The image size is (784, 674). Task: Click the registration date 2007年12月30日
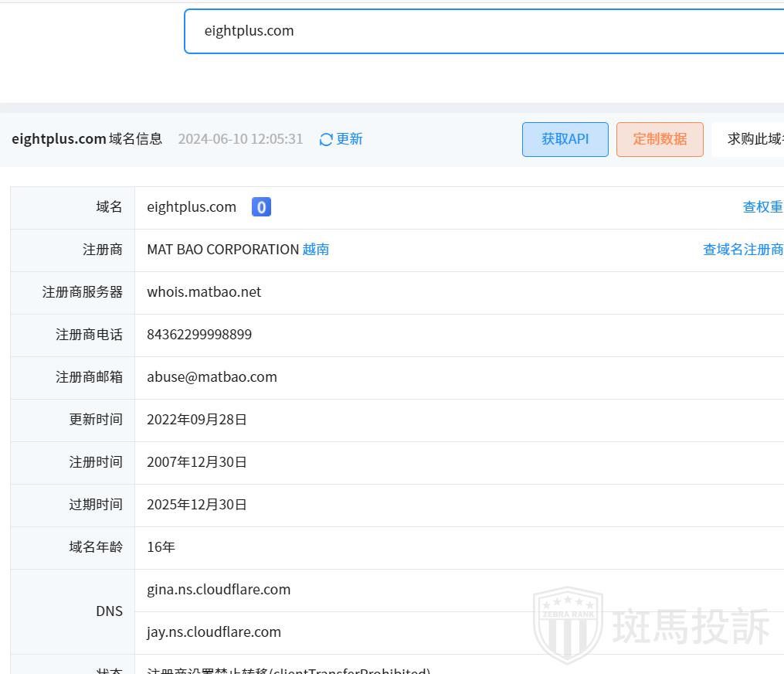pyautogui.click(x=197, y=462)
